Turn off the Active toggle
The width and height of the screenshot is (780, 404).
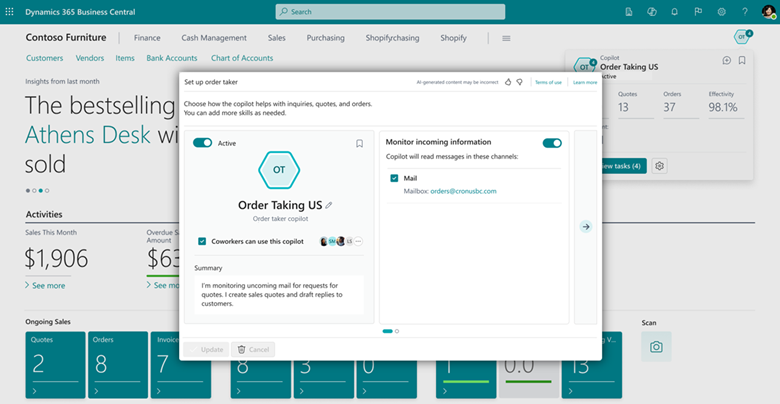click(x=202, y=143)
